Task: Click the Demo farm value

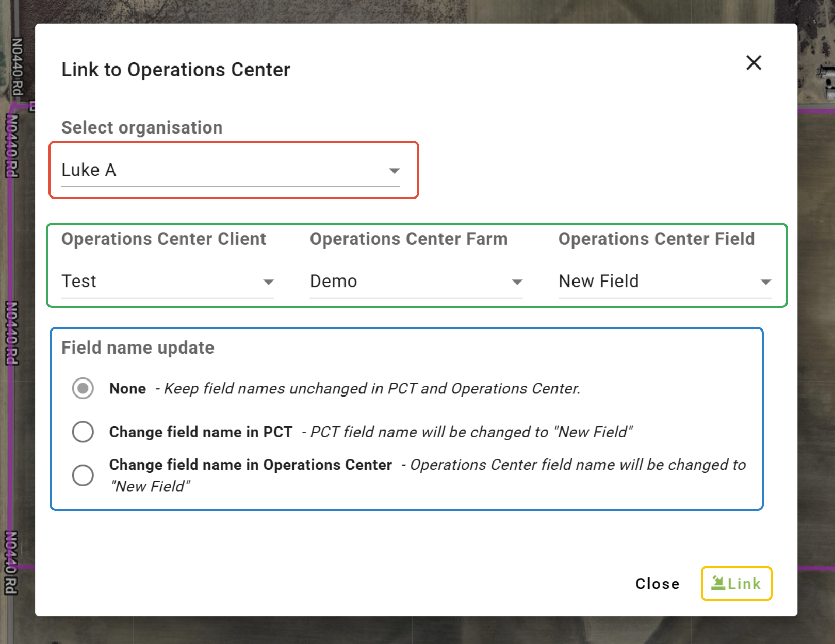Action: [333, 282]
